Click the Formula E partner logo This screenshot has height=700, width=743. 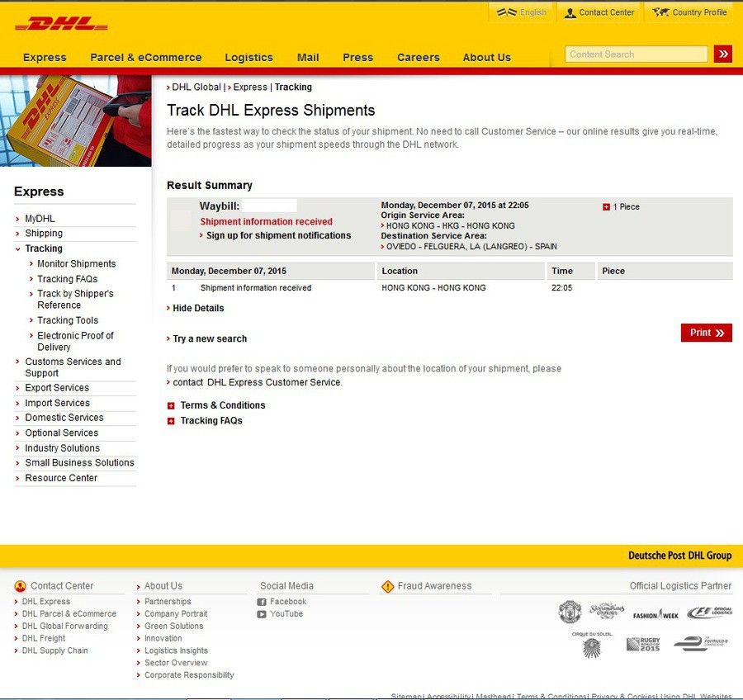tap(700, 643)
